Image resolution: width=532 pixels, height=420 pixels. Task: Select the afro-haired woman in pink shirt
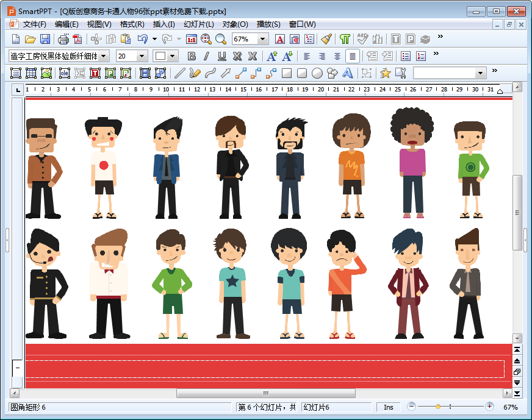(x=412, y=163)
